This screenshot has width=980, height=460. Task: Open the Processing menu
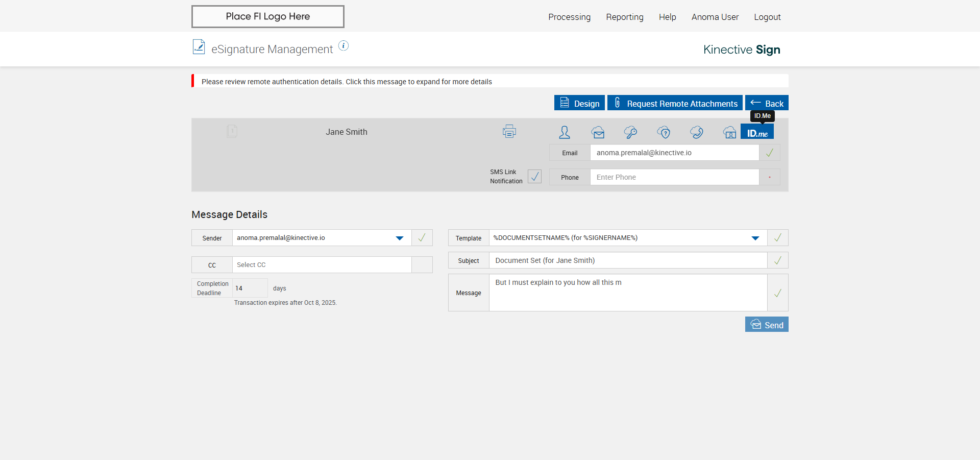pyautogui.click(x=569, y=17)
